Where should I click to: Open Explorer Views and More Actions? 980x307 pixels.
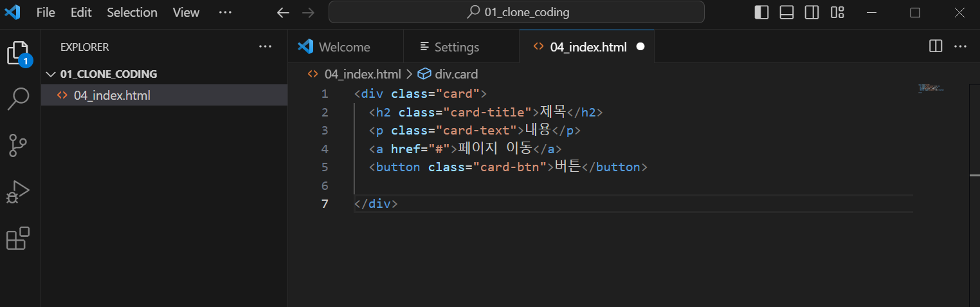pos(265,46)
